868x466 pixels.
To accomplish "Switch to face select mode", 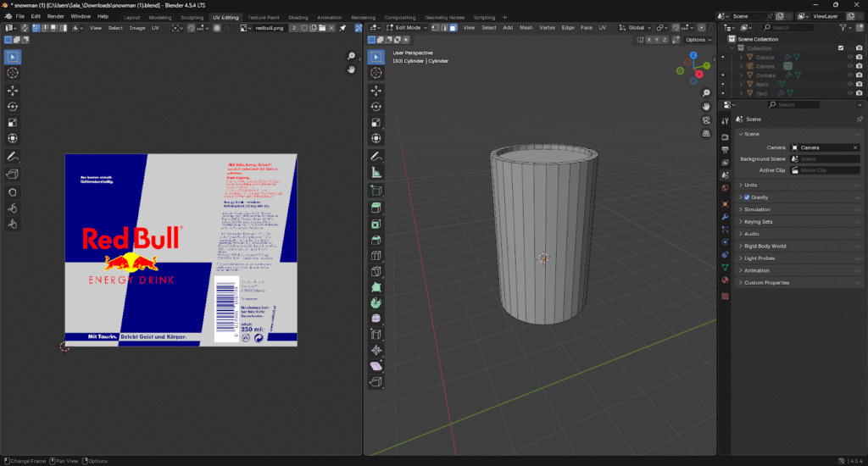I will pyautogui.click(x=453, y=28).
